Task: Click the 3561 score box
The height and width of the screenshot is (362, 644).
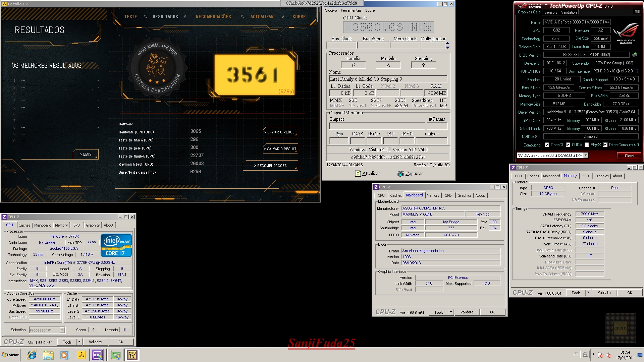Action: pos(255,75)
